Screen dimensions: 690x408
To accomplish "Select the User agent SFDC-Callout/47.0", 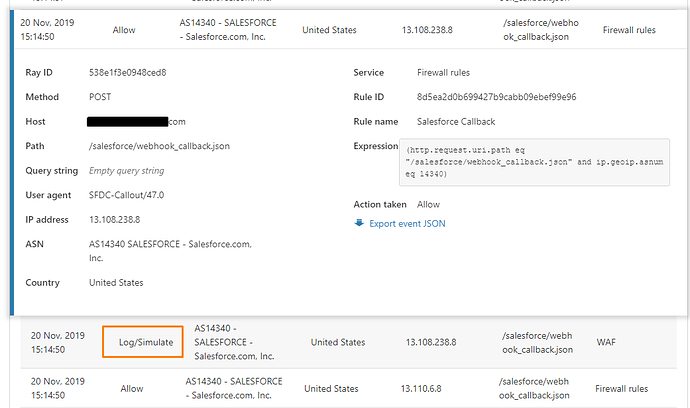I will [126, 195].
